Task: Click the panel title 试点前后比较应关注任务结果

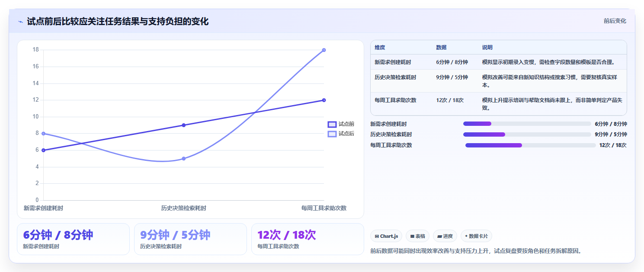Action: 118,21
